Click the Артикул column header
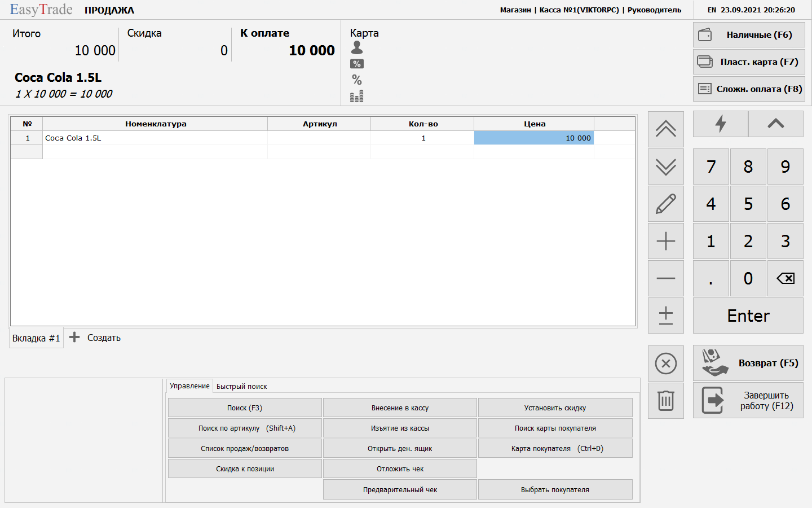 point(319,124)
